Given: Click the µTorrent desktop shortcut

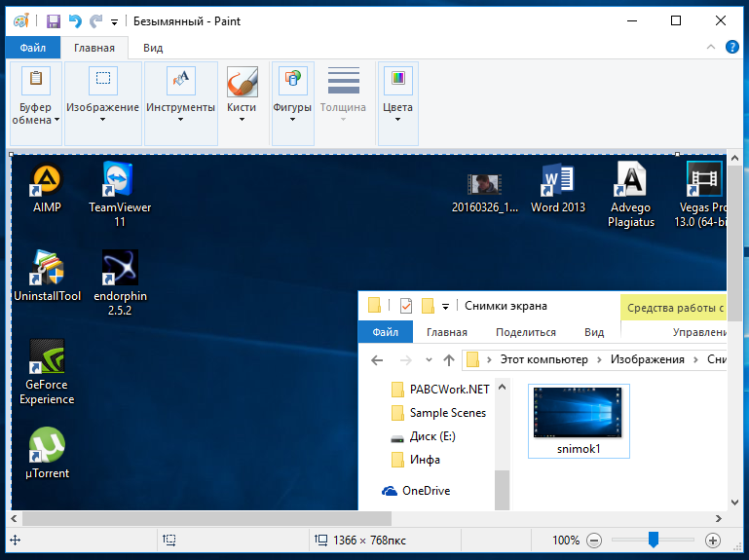Looking at the screenshot, I should (47, 453).
